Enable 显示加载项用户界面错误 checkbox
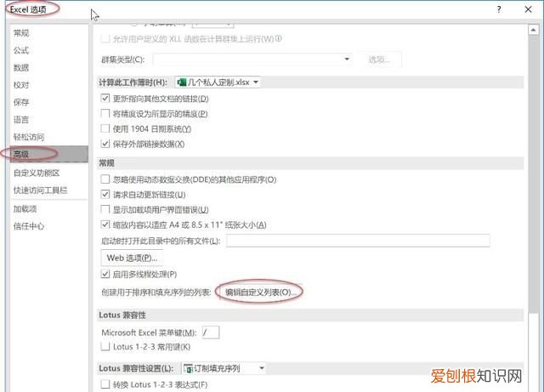Viewport: 544px width, 392px height. click(x=105, y=210)
